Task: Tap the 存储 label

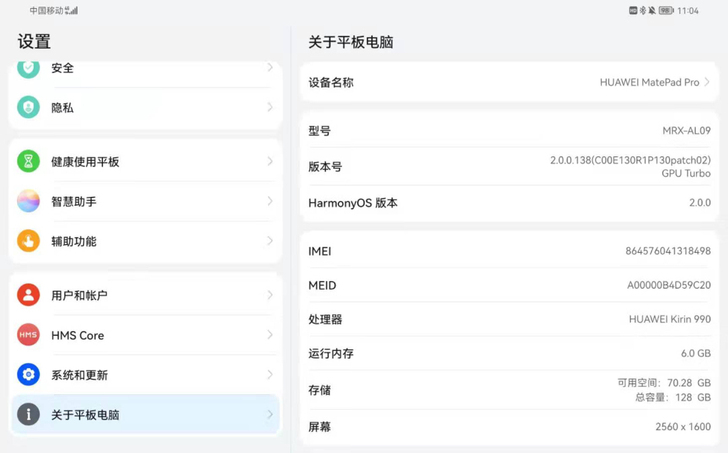Action: point(319,390)
